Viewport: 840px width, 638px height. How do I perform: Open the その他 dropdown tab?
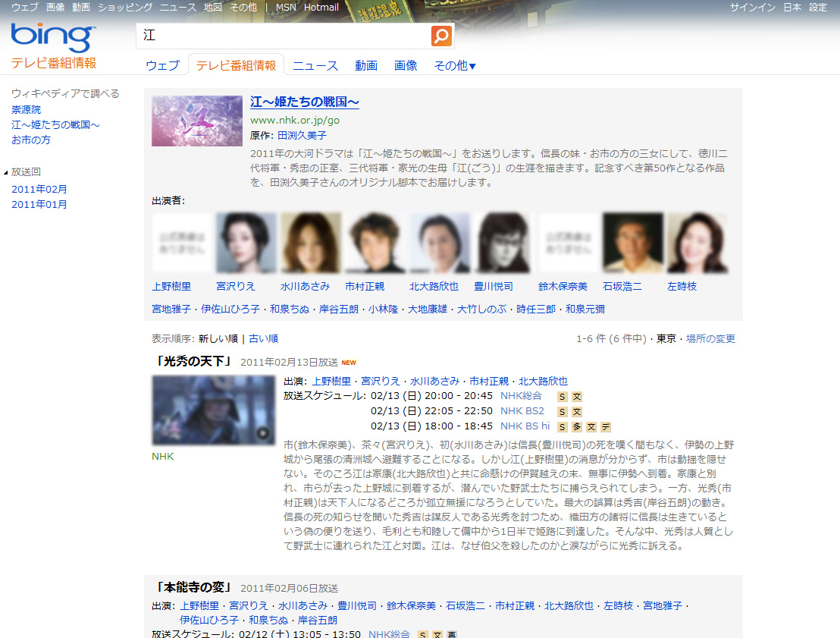454,65
